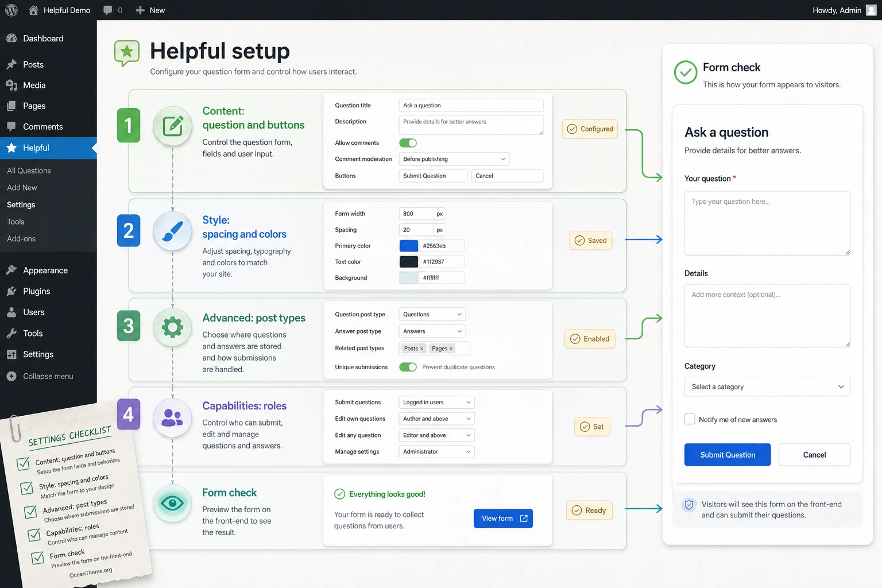The width and height of the screenshot is (882, 588).
Task: Click the Text color dark swatch
Action: (x=409, y=262)
